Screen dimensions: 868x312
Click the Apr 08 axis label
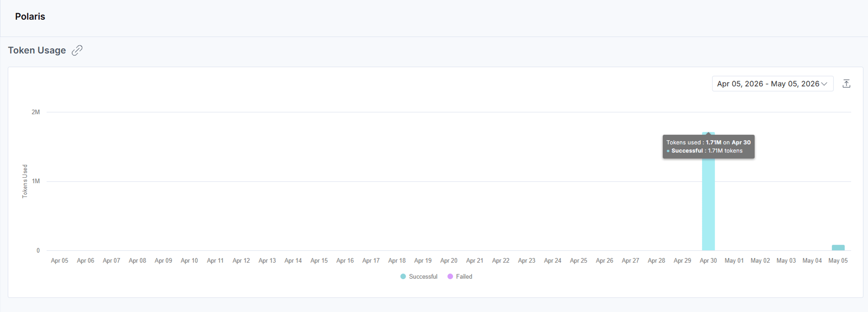pos(137,260)
